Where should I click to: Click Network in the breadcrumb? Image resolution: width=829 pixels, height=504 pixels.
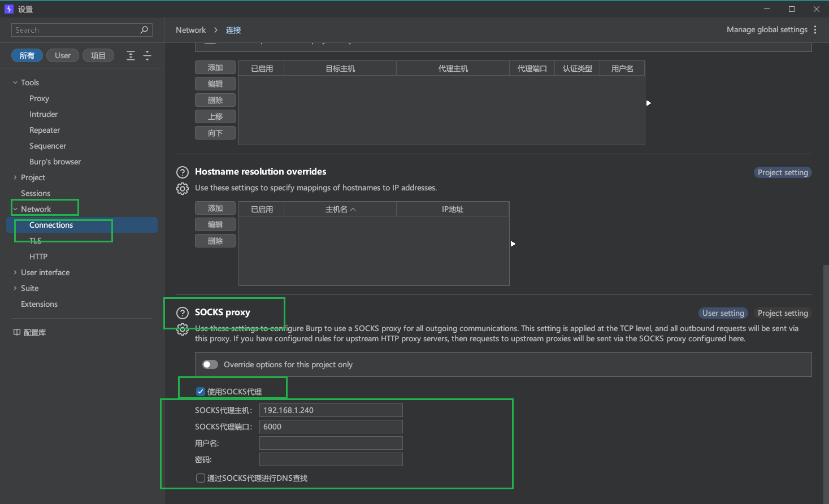coord(190,30)
